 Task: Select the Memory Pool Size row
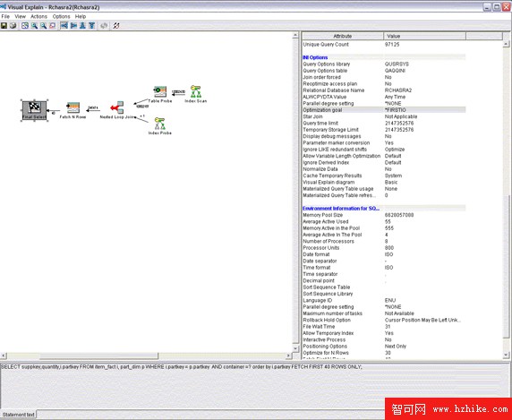pyautogui.click(x=384, y=215)
